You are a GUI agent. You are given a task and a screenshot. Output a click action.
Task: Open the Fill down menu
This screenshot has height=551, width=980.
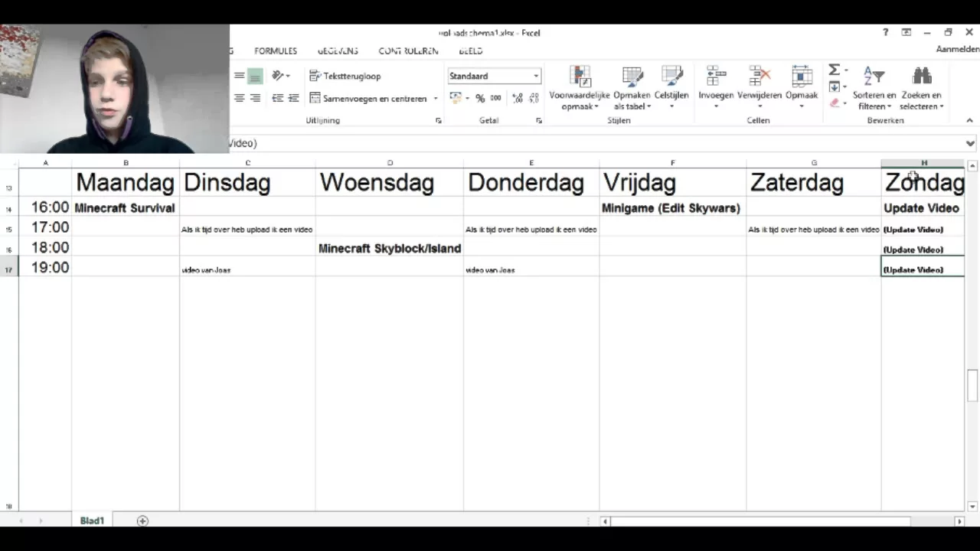[x=838, y=86]
